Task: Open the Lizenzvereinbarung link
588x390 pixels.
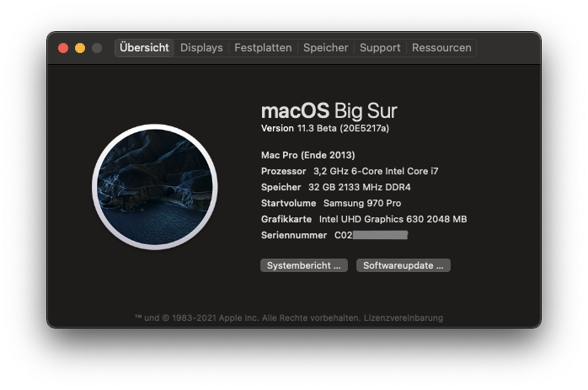Action: tap(404, 318)
